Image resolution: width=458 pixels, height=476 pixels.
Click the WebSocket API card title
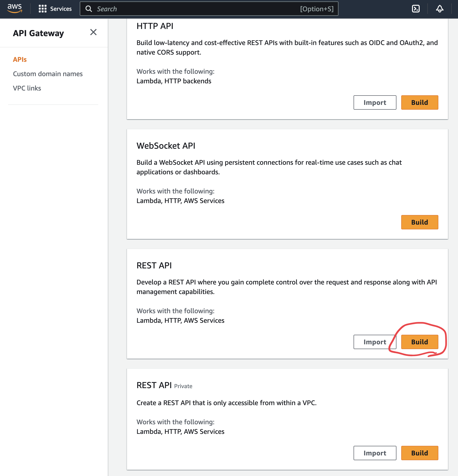(x=166, y=146)
